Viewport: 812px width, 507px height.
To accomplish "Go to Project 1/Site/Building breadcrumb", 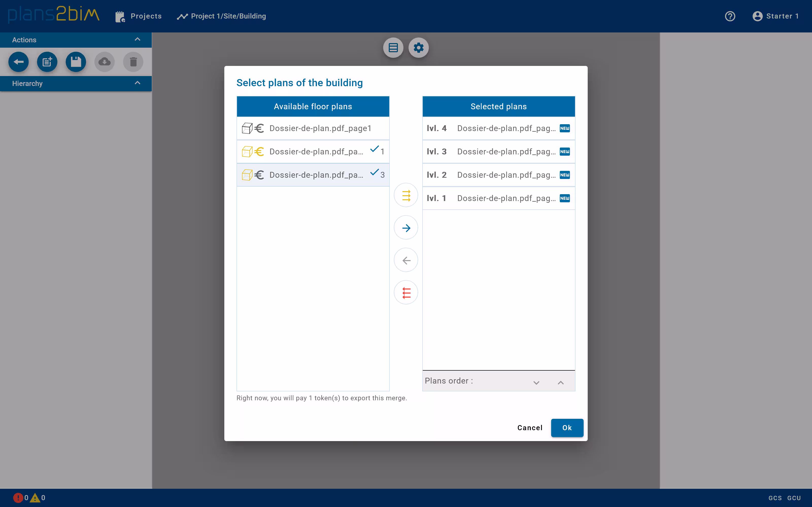I will (x=228, y=16).
